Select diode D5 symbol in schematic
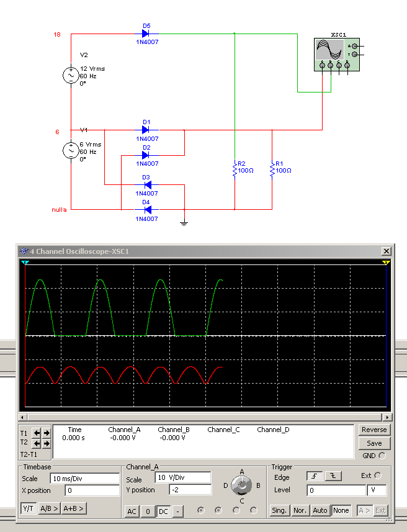407x532 pixels. pos(146,34)
